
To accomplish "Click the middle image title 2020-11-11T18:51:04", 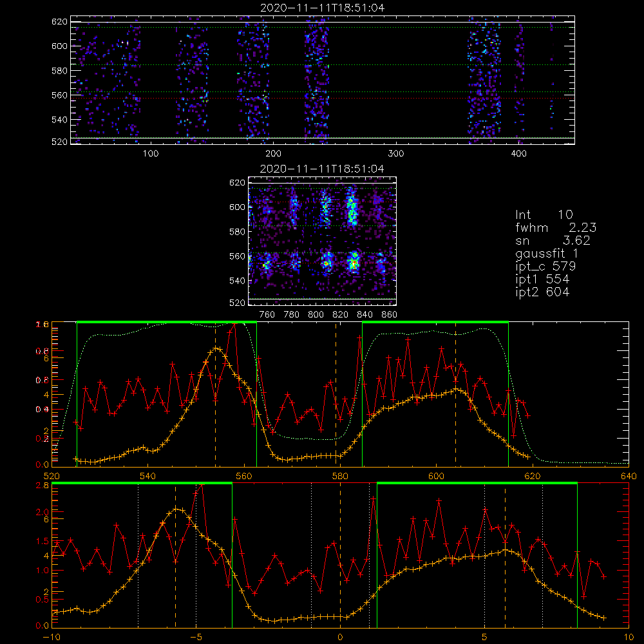I will click(322, 169).
